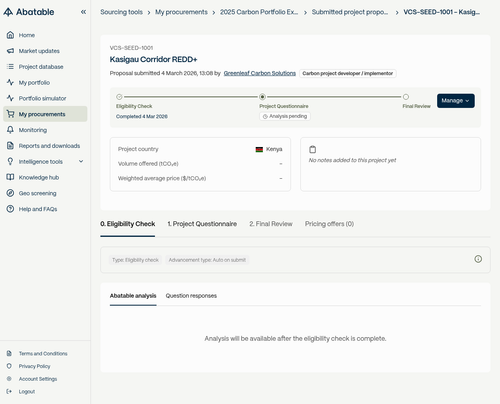
Task: Switch to 1. Project Questionnaire tab
Action: 202,224
